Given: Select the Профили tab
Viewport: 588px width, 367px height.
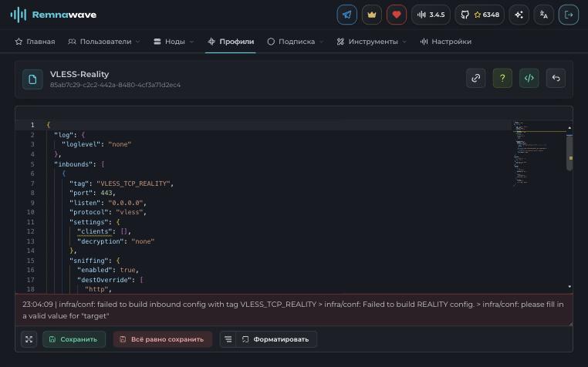Looking at the screenshot, I should tap(231, 42).
